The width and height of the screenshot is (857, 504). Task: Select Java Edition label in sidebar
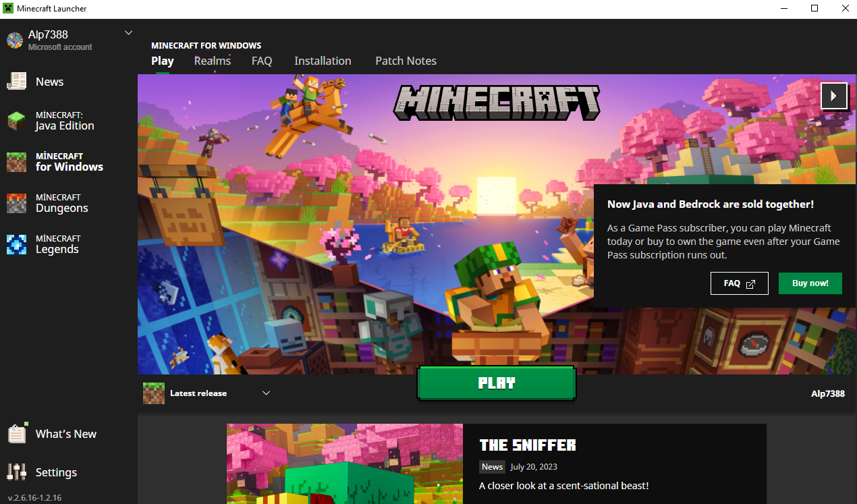click(65, 126)
